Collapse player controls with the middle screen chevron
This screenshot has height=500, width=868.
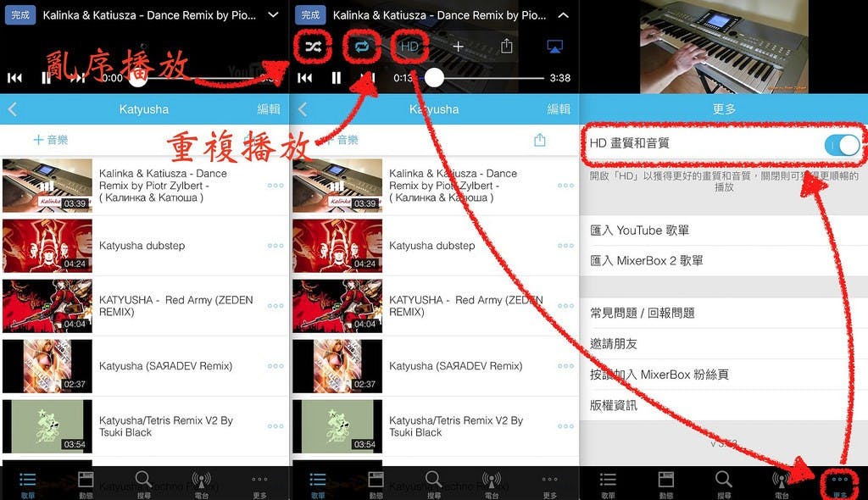[x=563, y=15]
